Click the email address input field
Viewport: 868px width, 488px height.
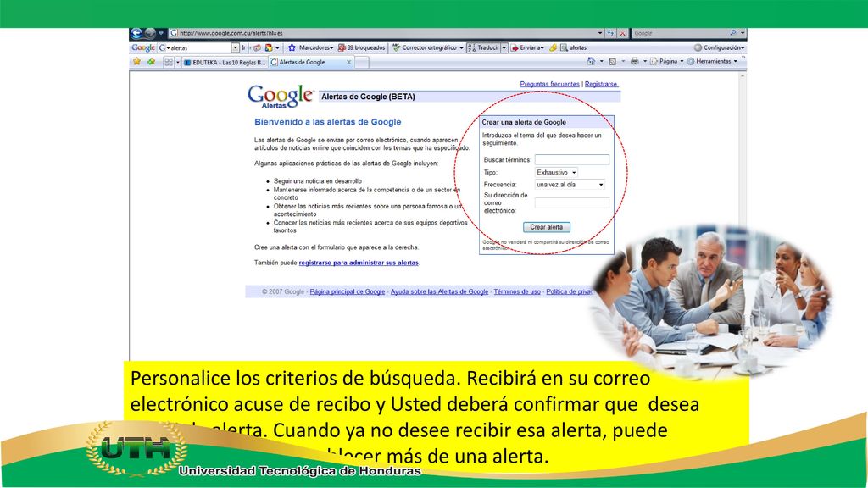click(572, 203)
